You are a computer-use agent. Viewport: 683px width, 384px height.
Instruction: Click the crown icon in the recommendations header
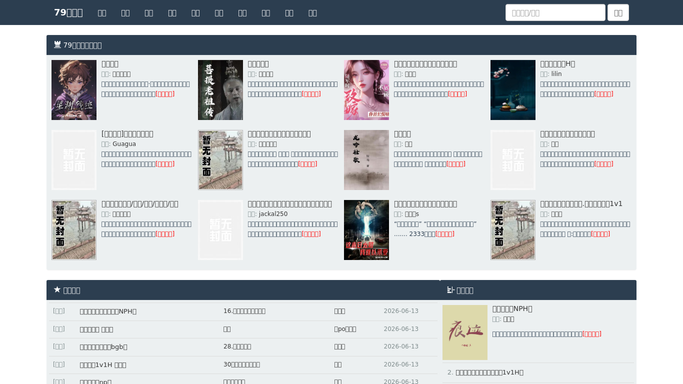pyautogui.click(x=57, y=45)
